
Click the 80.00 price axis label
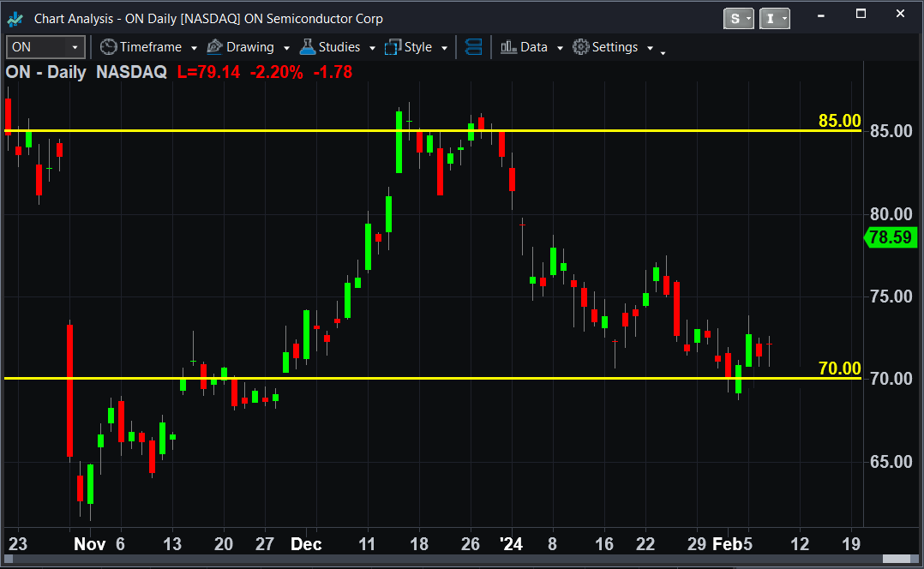(x=891, y=214)
